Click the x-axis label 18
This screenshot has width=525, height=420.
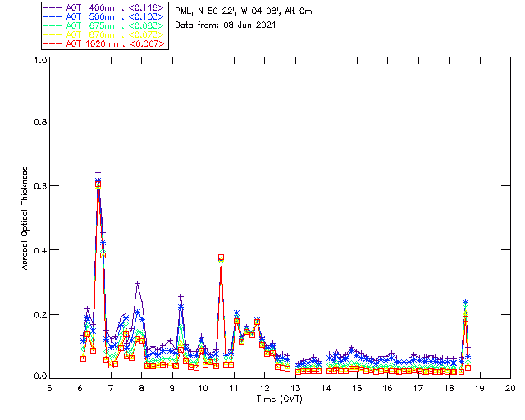tap(449, 388)
